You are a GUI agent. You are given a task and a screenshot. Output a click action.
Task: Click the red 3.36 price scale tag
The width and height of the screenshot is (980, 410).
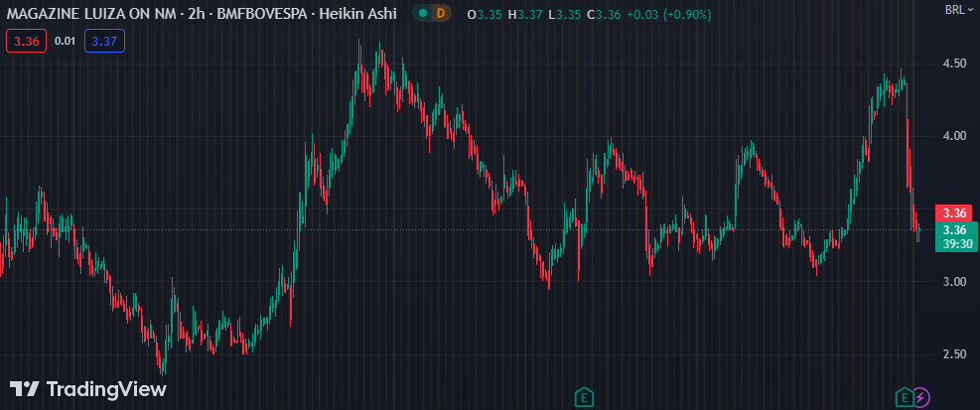pyautogui.click(x=954, y=211)
